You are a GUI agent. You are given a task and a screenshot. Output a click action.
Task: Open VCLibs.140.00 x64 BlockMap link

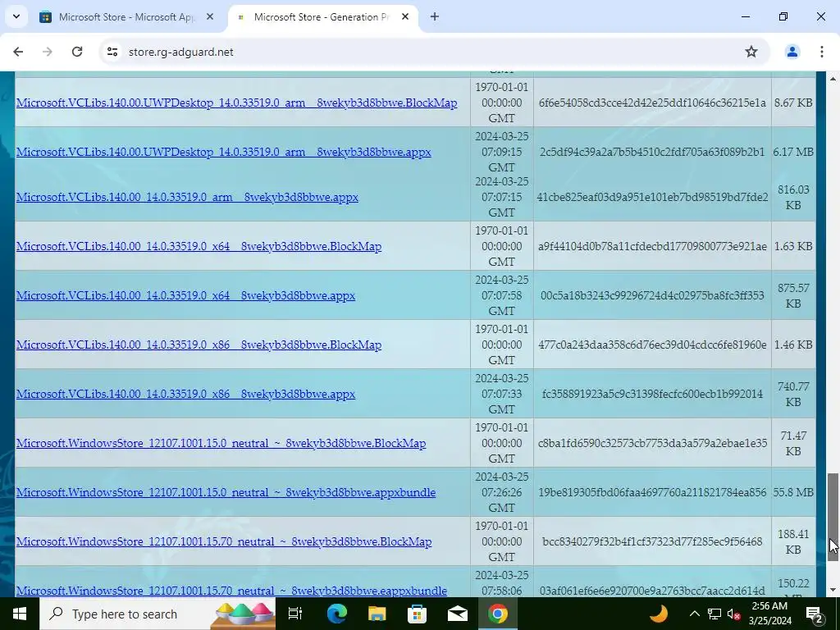point(199,246)
